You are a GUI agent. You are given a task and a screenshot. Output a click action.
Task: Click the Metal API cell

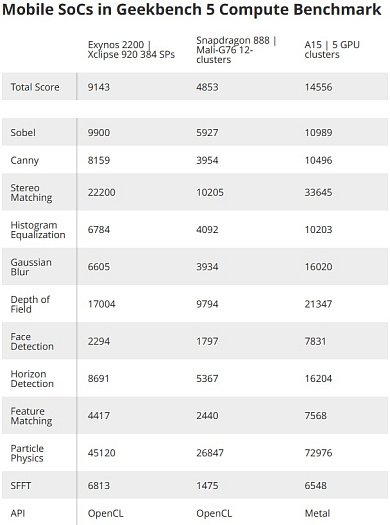click(x=317, y=513)
